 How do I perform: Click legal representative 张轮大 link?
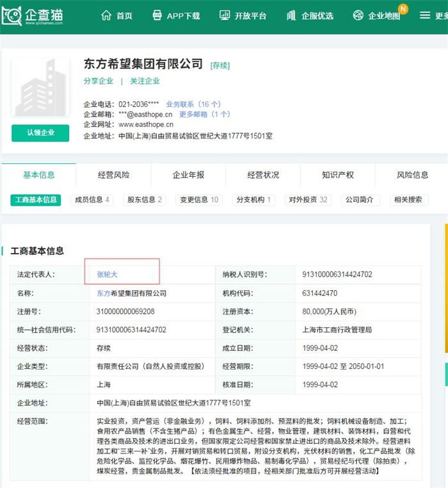click(108, 275)
